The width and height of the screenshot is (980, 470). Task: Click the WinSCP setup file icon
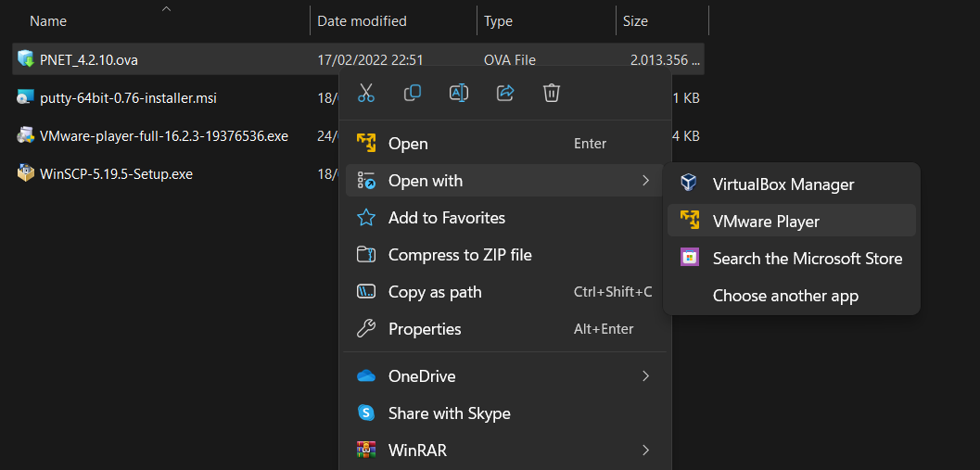coord(26,173)
